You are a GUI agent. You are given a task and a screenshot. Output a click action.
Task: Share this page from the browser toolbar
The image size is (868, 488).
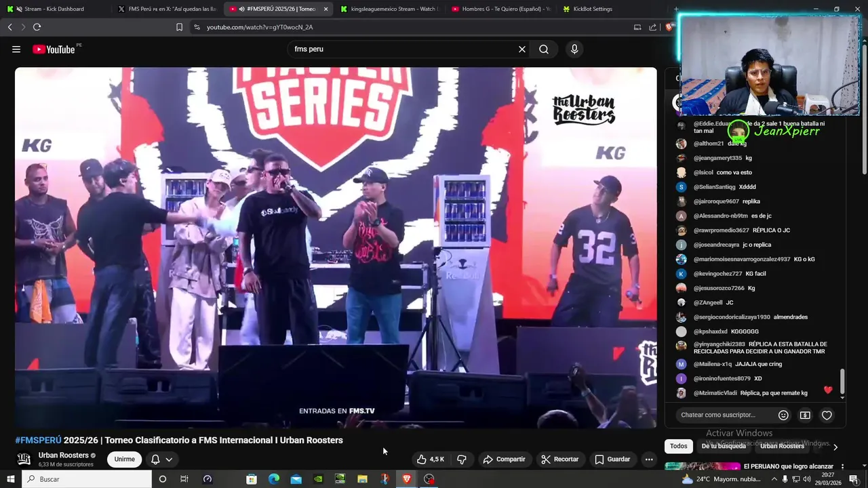tap(652, 27)
